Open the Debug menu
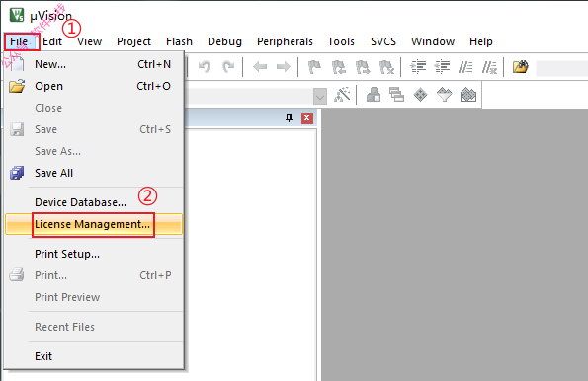 click(x=224, y=41)
